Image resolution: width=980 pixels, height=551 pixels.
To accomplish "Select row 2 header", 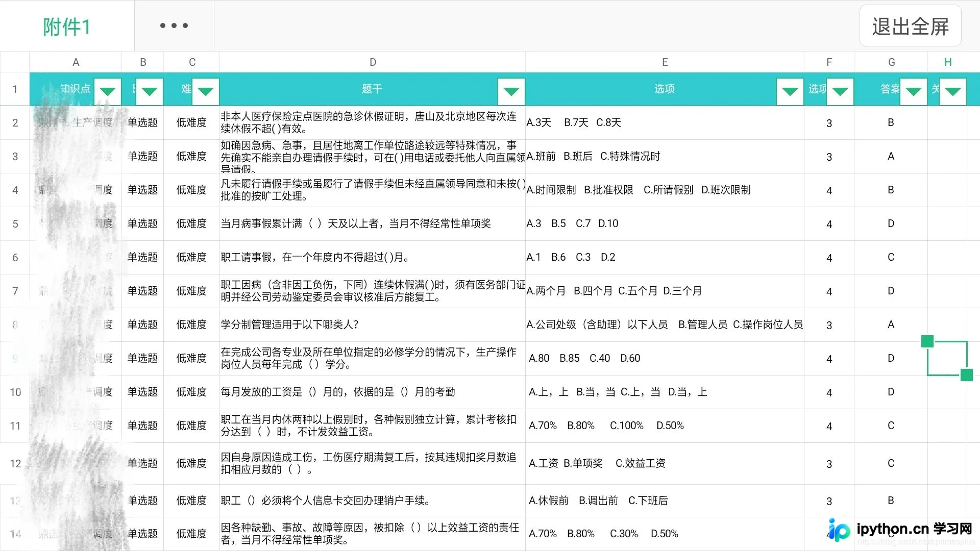I will (x=15, y=122).
